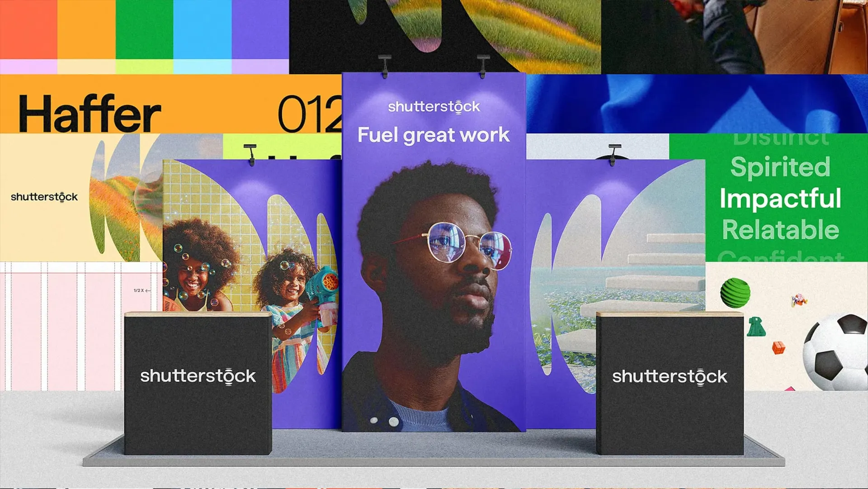The image size is (868, 489).
Task: Click the word 'Relatable'
Action: [780, 230]
